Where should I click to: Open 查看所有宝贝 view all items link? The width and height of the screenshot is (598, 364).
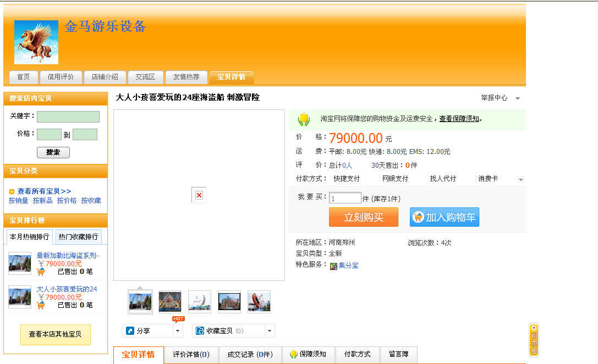44,191
